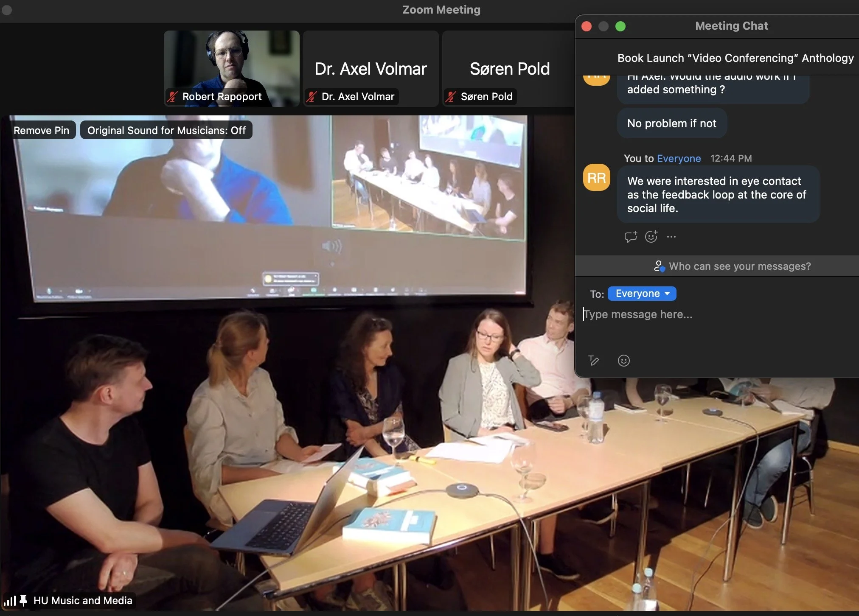Click the blue Everyone link in the message header
The image size is (859, 616).
[x=679, y=158]
